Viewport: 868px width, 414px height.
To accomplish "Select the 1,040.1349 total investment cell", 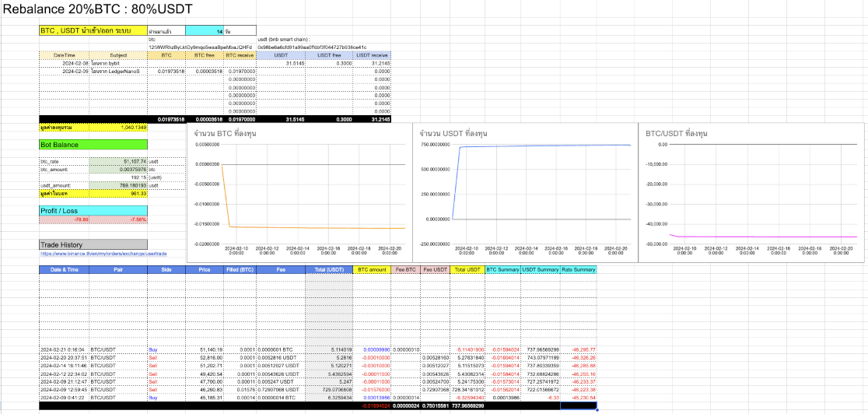I will tap(118, 128).
